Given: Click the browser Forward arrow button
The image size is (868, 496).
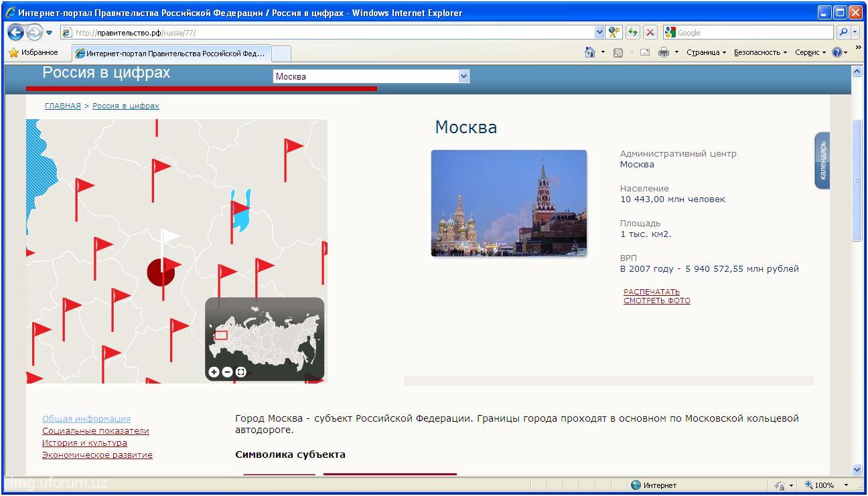Looking at the screenshot, I should coord(34,32).
